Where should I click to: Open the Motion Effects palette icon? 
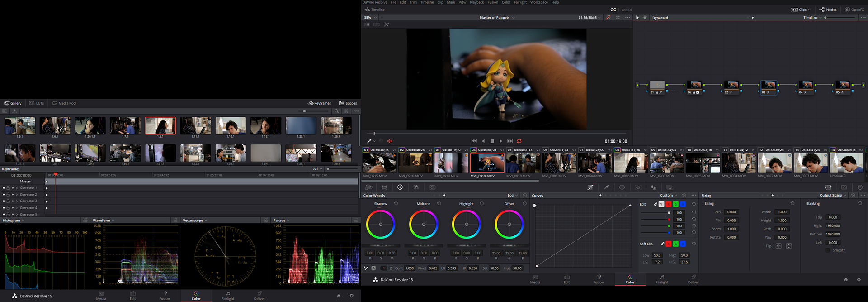pyautogui.click(x=432, y=187)
